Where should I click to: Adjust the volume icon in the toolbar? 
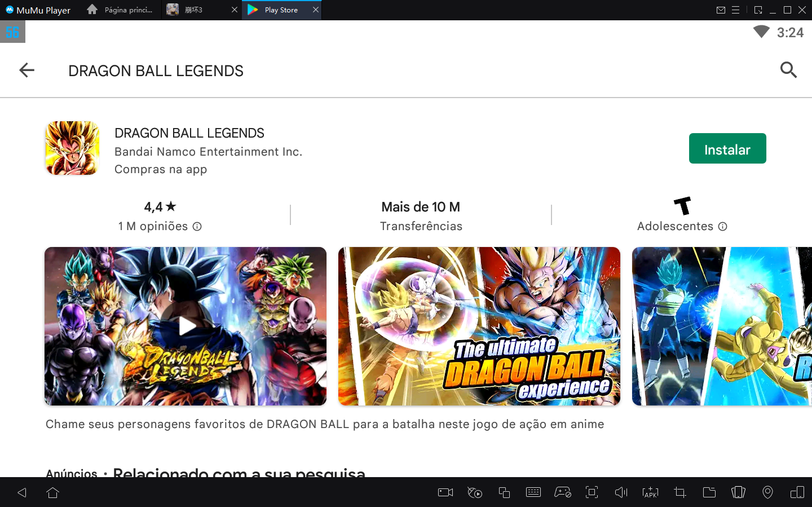(621, 492)
